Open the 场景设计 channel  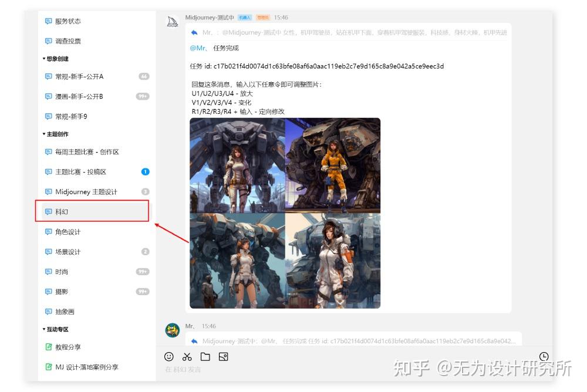(x=97, y=252)
